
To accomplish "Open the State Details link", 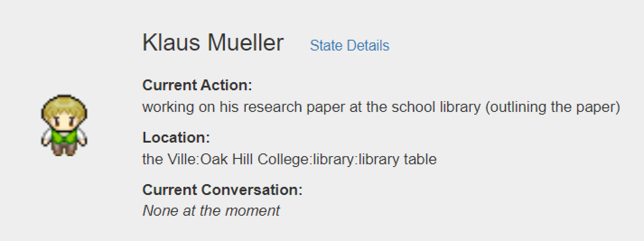I will click(350, 46).
